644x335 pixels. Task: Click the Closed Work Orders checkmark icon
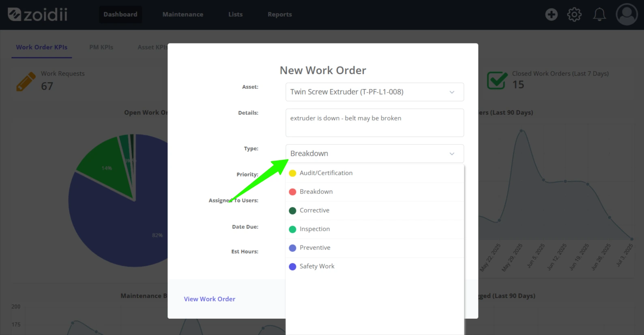click(497, 80)
